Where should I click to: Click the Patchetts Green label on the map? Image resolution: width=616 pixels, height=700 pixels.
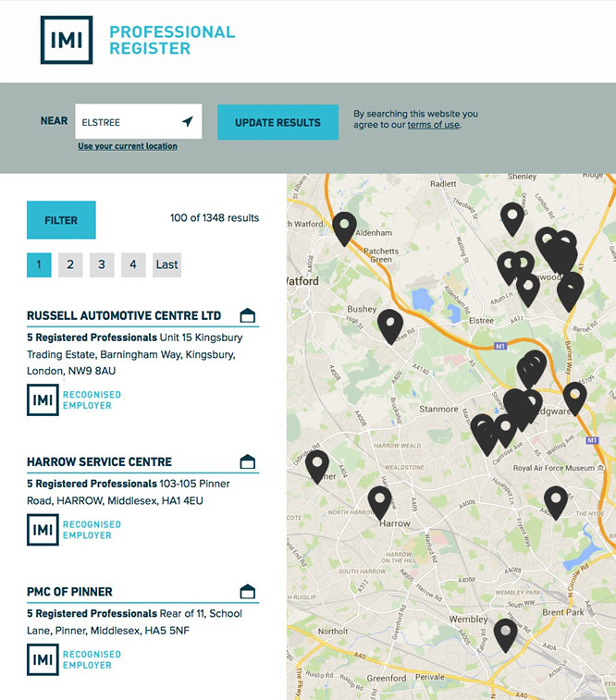coord(381,255)
